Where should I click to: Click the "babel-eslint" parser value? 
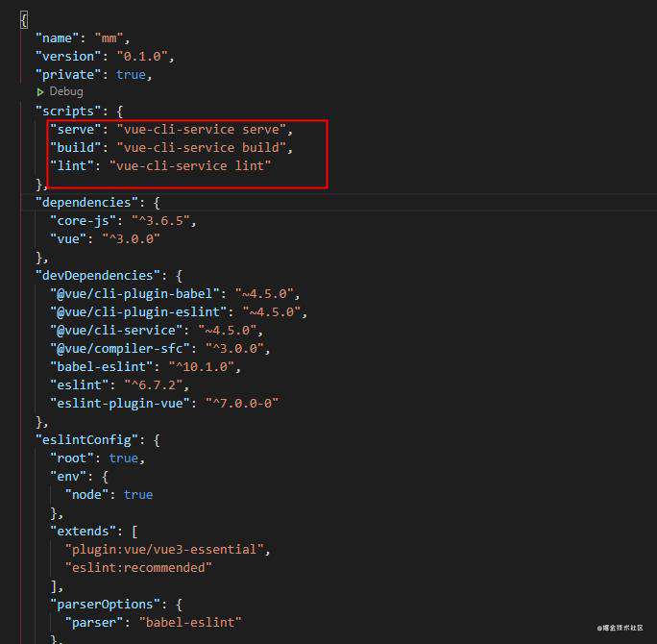(190, 623)
